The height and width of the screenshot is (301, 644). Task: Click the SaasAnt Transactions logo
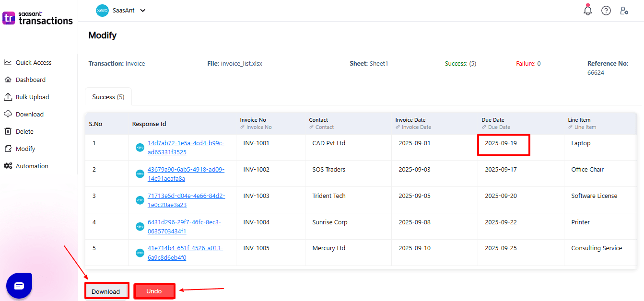tap(38, 18)
